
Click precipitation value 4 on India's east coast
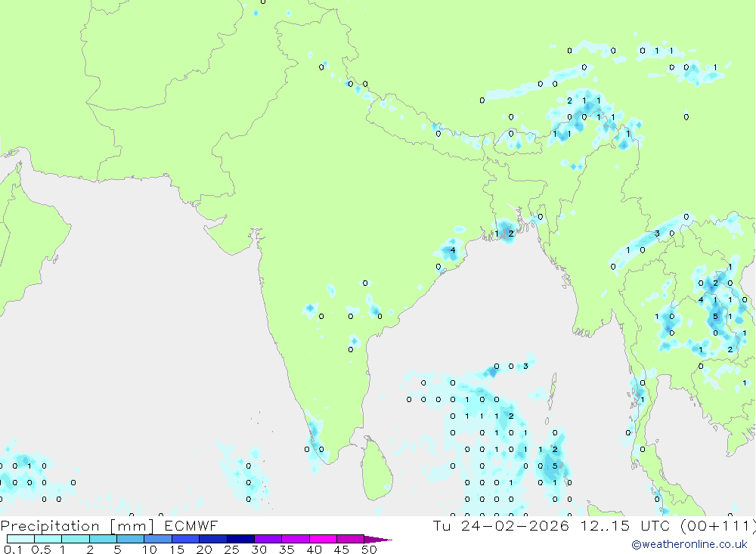(x=452, y=250)
